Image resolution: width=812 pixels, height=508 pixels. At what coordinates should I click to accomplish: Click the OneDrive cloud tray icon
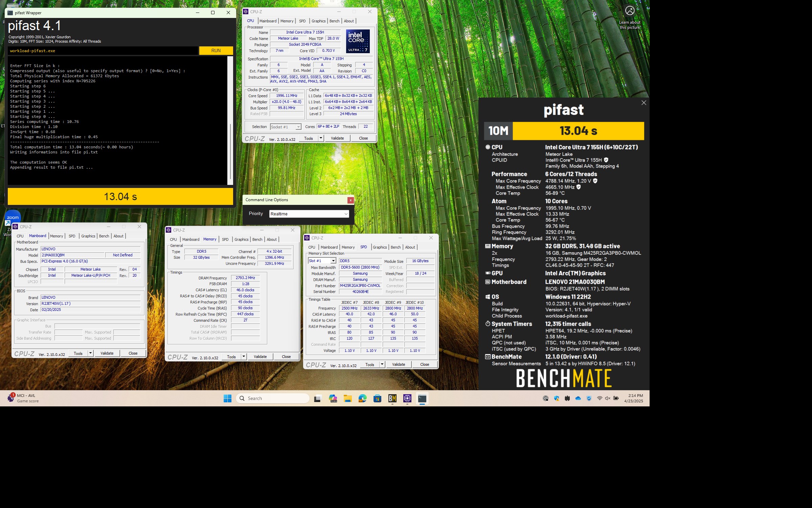click(x=578, y=398)
